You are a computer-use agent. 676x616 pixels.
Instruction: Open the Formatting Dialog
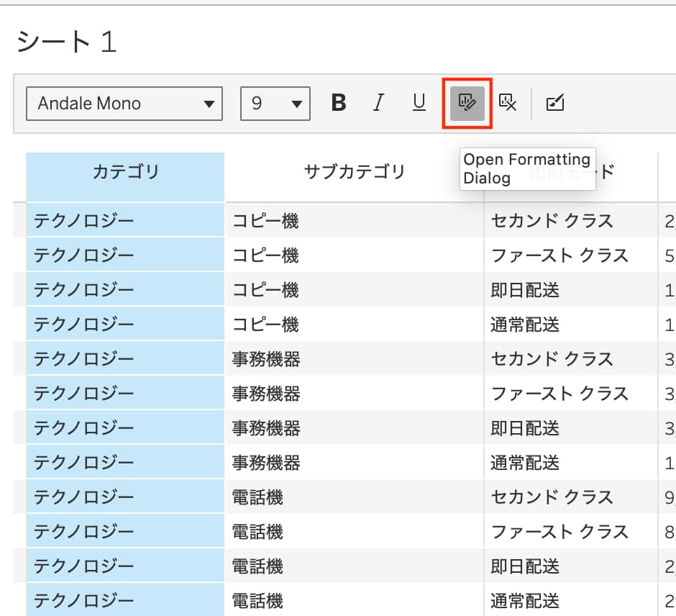(467, 104)
